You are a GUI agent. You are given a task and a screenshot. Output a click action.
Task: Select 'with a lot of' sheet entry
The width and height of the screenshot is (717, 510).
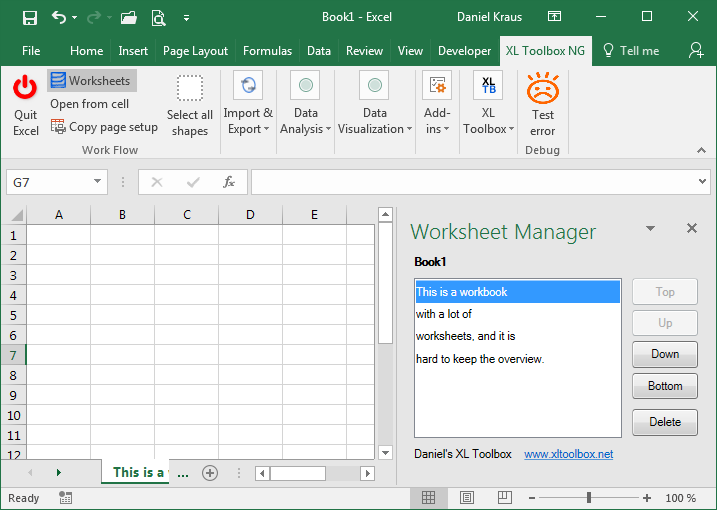click(518, 314)
